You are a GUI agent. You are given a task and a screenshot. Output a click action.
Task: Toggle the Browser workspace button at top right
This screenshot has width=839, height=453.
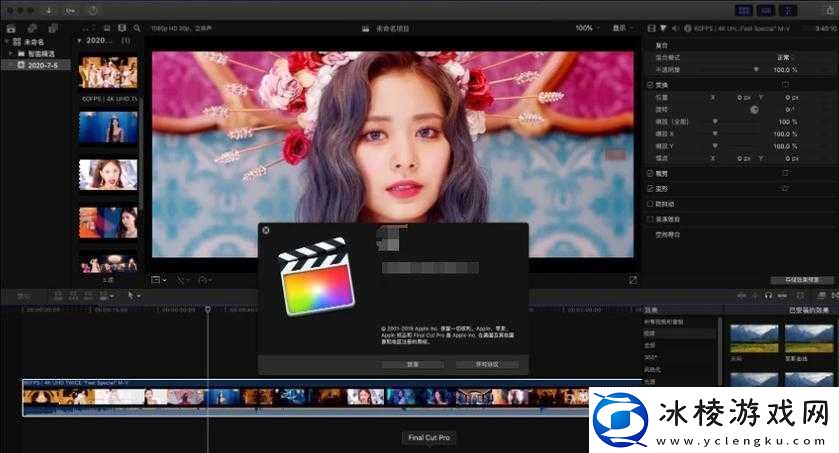744,10
